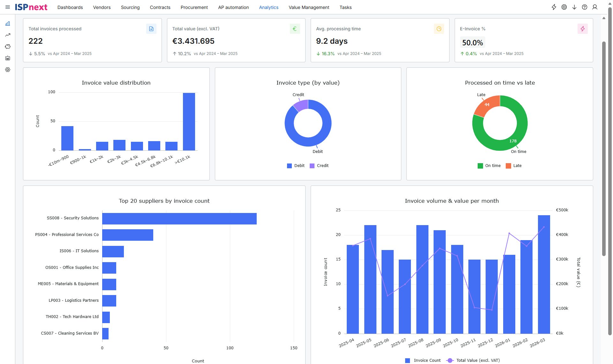Click the 5.5% decrease indicator

pos(37,54)
